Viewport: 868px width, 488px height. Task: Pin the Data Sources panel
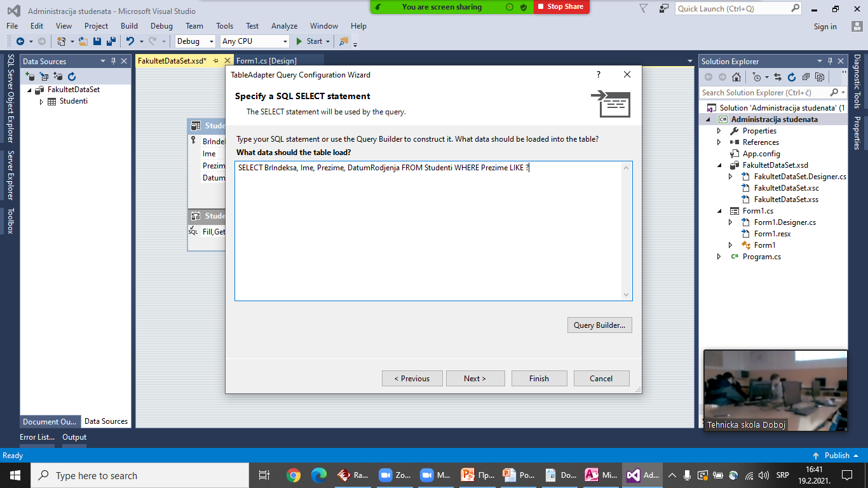pos(114,62)
